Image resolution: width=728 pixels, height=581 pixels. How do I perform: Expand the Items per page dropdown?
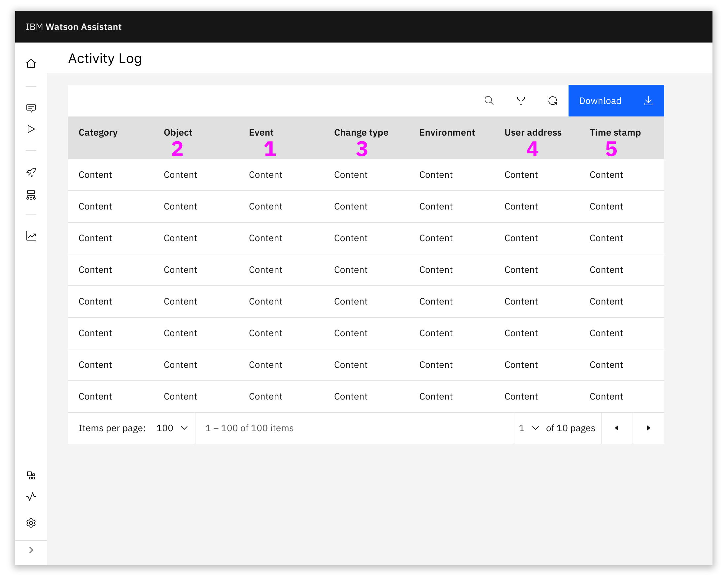click(x=172, y=428)
